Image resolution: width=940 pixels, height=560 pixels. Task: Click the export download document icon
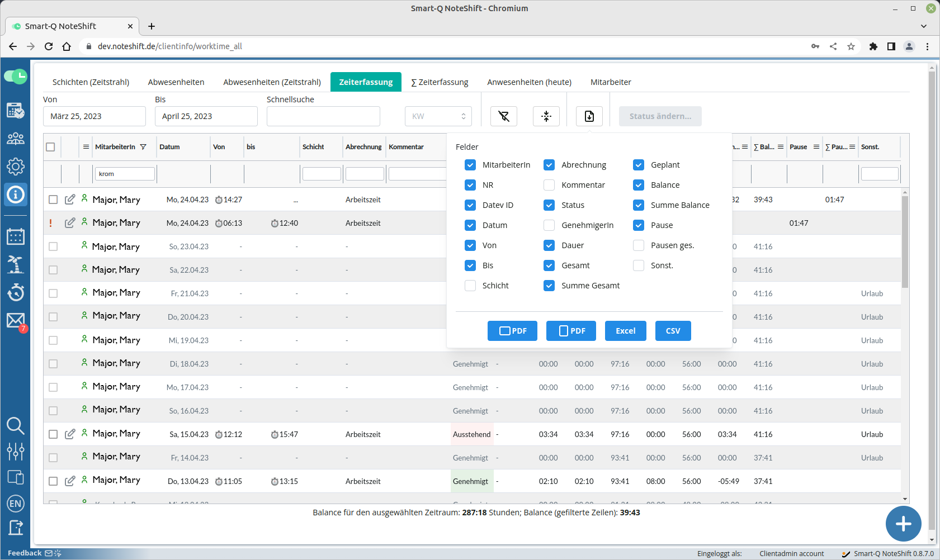(x=589, y=116)
